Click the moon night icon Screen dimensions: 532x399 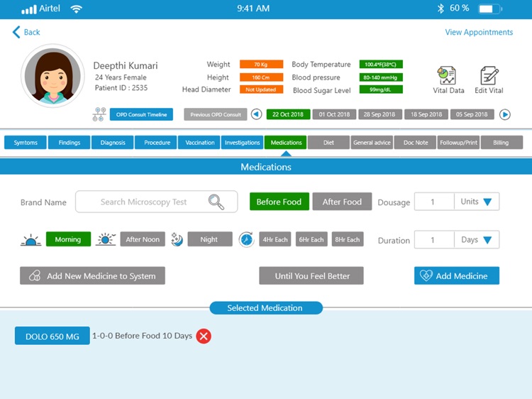177,239
